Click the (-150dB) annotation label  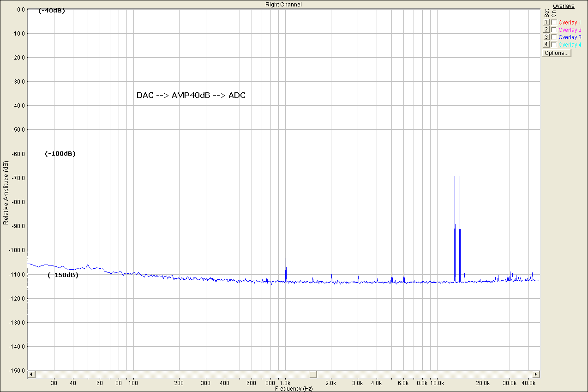click(63, 275)
